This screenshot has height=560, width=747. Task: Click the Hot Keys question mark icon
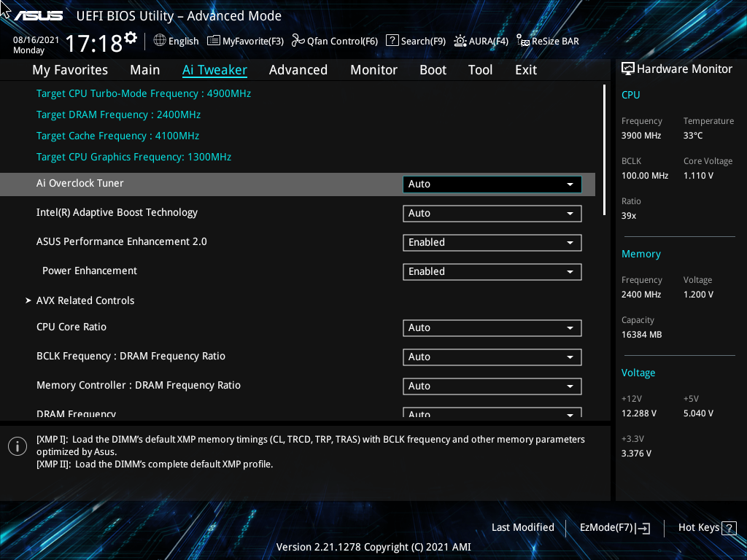(x=729, y=528)
